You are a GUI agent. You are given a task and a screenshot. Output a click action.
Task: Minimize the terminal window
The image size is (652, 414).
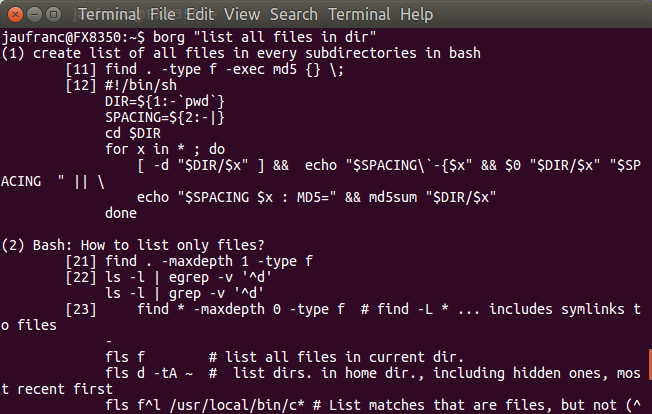click(35, 15)
